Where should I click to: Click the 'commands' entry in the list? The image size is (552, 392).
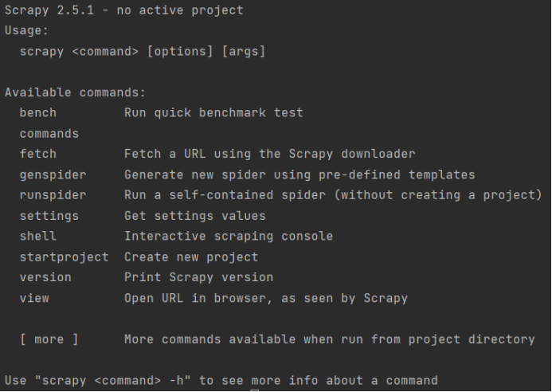tap(49, 134)
